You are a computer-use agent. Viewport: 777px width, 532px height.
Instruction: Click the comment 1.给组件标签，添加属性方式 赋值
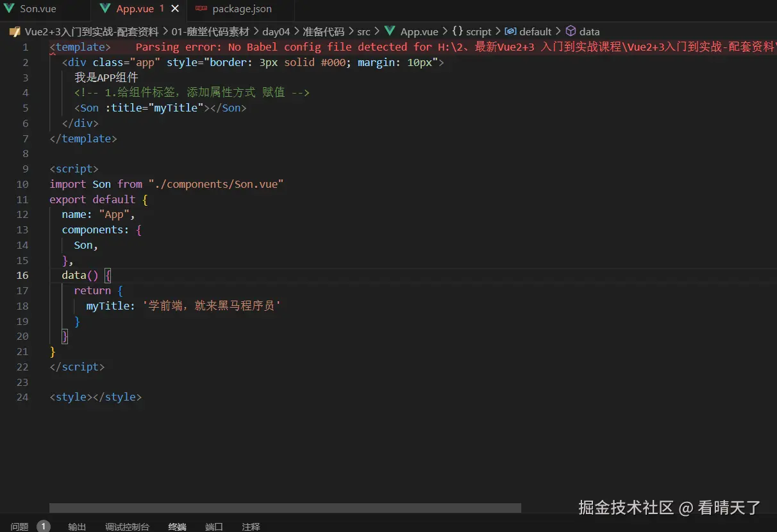pyautogui.click(x=192, y=92)
